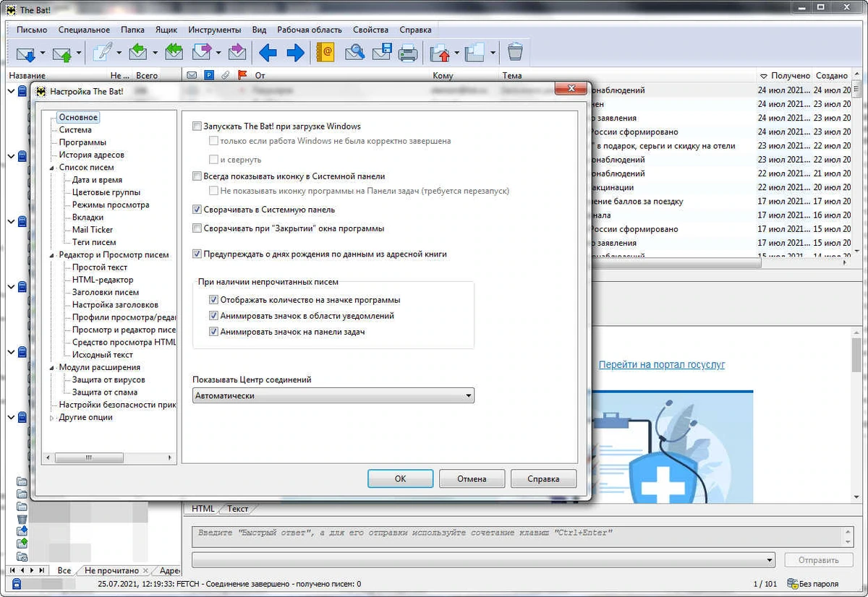
Task: Follow the 'Перейти на портал госуслуг' link
Action: 661,365
